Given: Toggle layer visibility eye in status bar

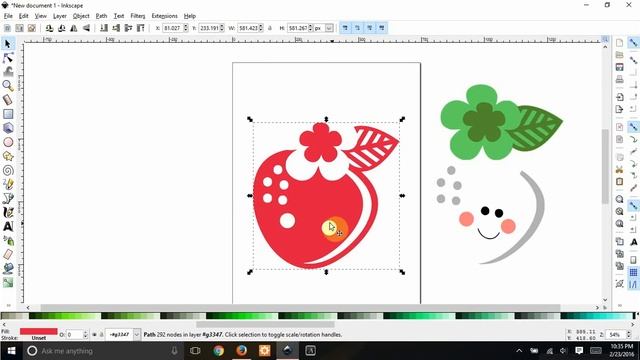Looking at the screenshot, I should pos(94,335).
